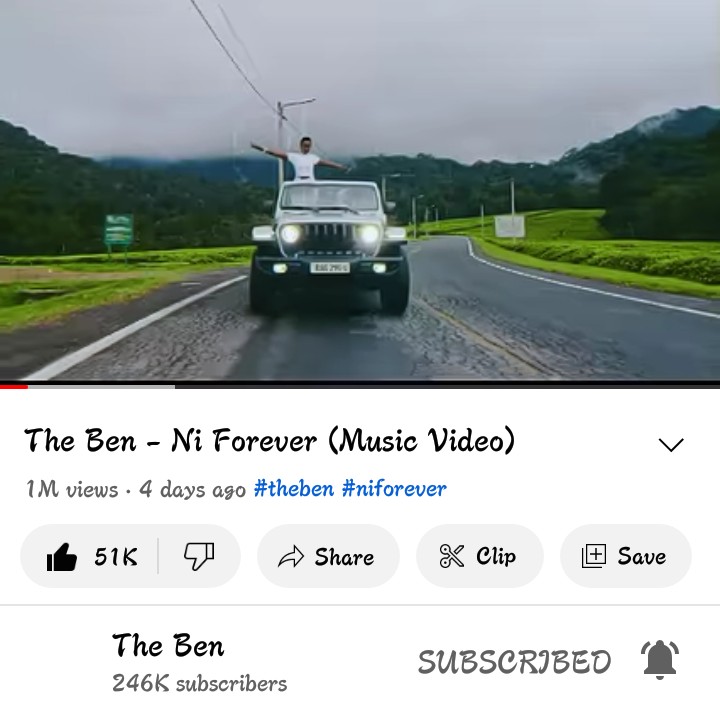Select the Save label text
The height and width of the screenshot is (705, 720).
pos(641,556)
